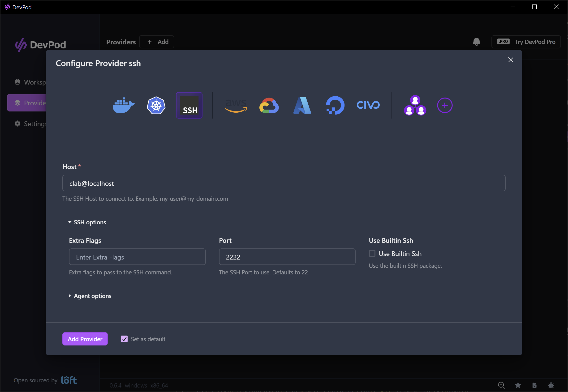Click the Enter Extra Flags field
The height and width of the screenshot is (392, 568).
point(137,257)
